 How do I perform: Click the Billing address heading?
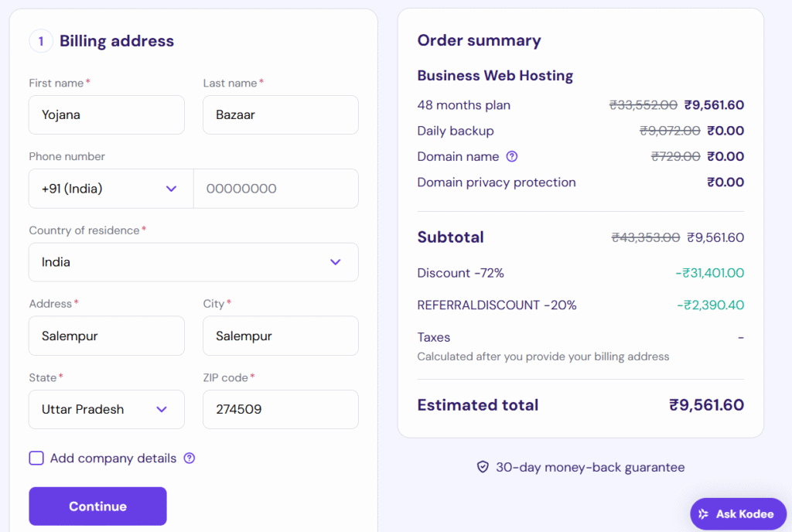pos(117,41)
